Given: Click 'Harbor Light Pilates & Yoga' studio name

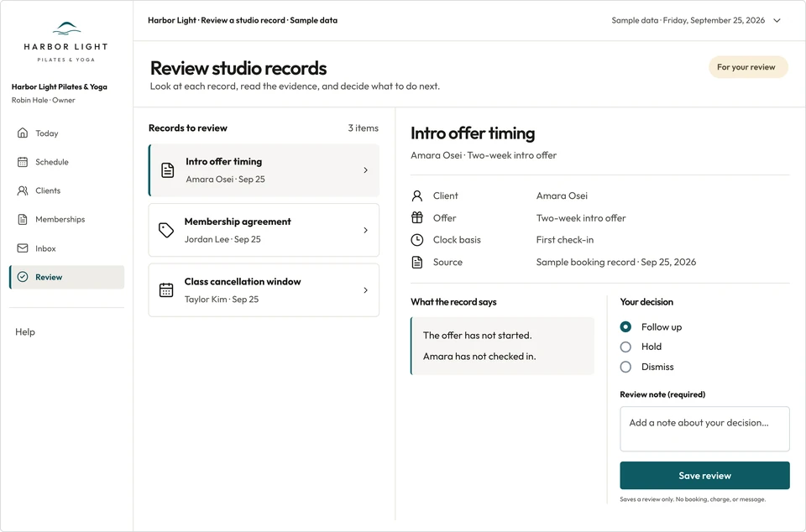Looking at the screenshot, I should (59, 86).
